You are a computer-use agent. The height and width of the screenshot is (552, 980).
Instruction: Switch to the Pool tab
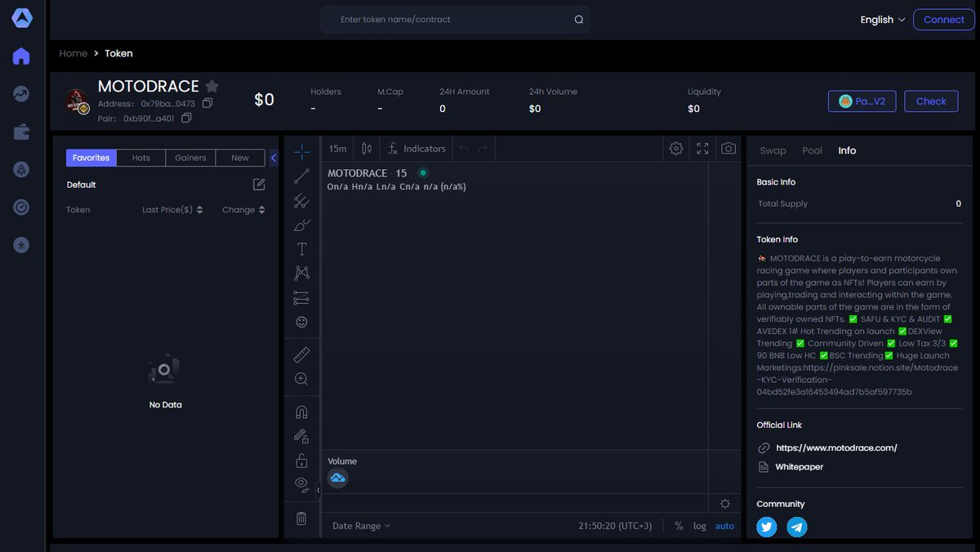[813, 150]
